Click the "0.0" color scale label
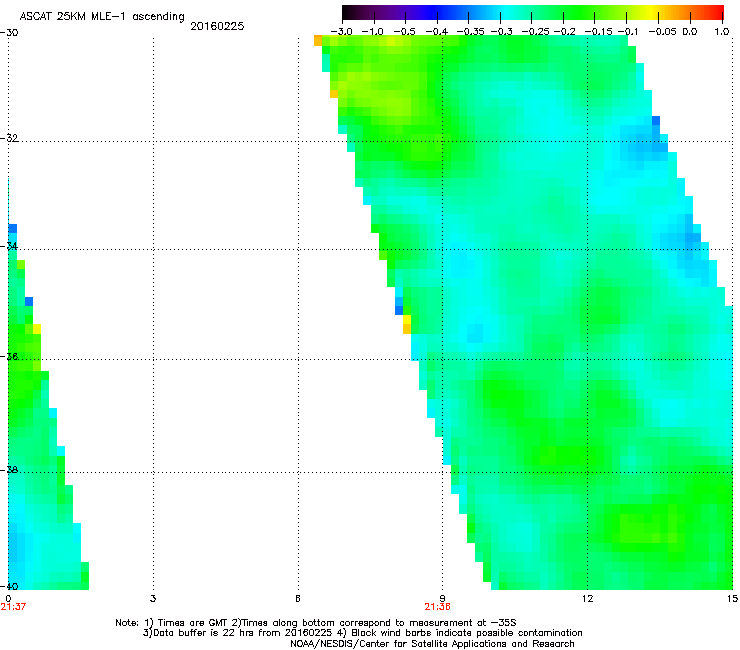Image resolution: width=740 pixels, height=650 pixels. click(690, 32)
